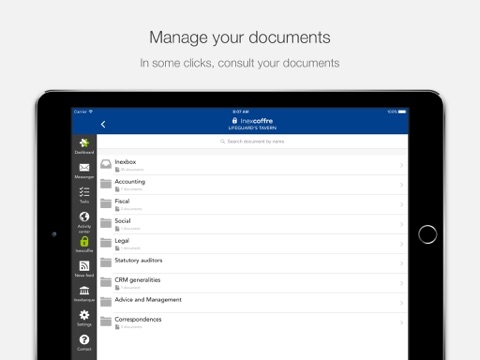The image size is (480, 360).
Task: Expand Statutory auditors row chevron
Action: pyautogui.click(x=402, y=264)
